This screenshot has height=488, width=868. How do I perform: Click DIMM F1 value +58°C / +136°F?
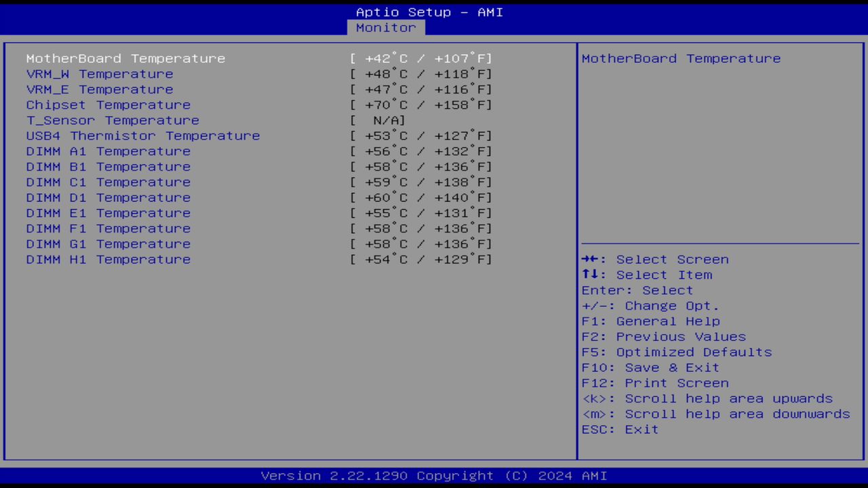(x=421, y=228)
